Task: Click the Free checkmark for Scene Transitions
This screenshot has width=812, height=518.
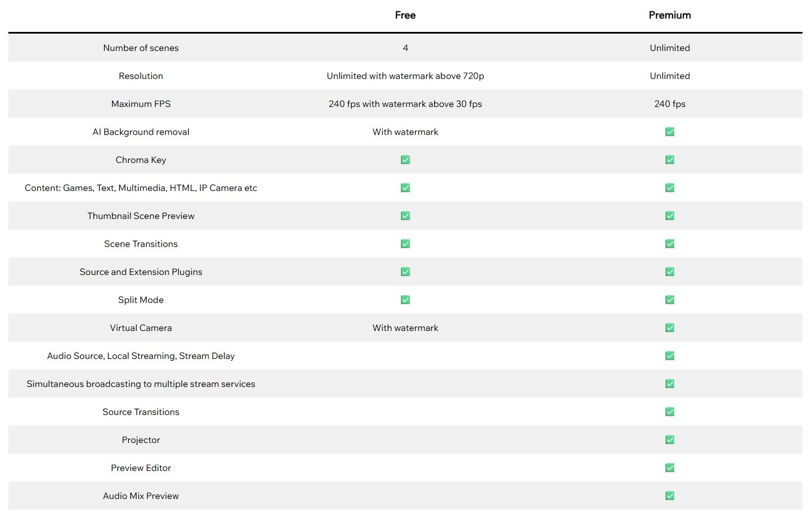Action: pyautogui.click(x=405, y=244)
